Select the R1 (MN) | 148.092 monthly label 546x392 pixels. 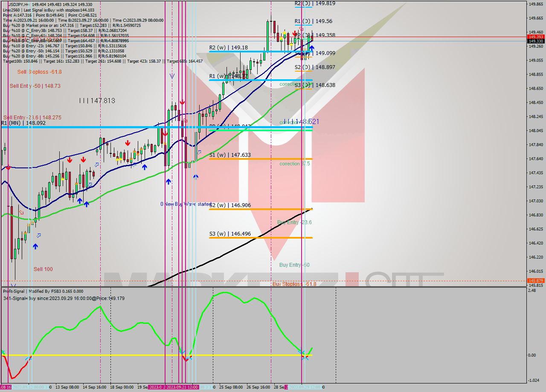point(23,123)
